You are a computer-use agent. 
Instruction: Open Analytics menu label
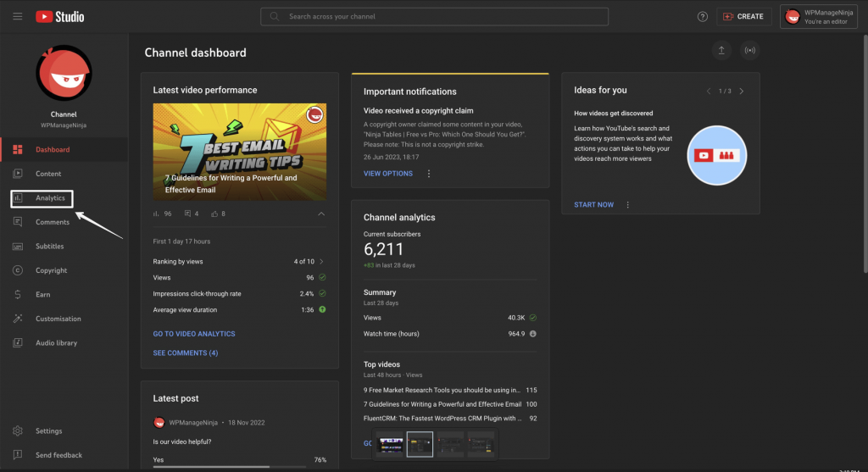(50, 198)
